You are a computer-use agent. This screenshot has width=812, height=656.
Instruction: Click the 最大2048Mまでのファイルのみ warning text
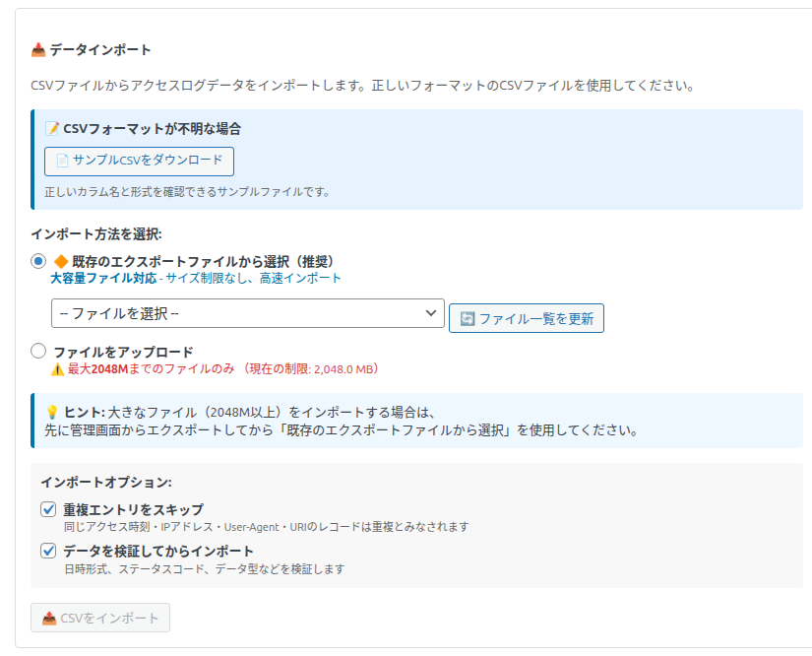click(x=152, y=369)
